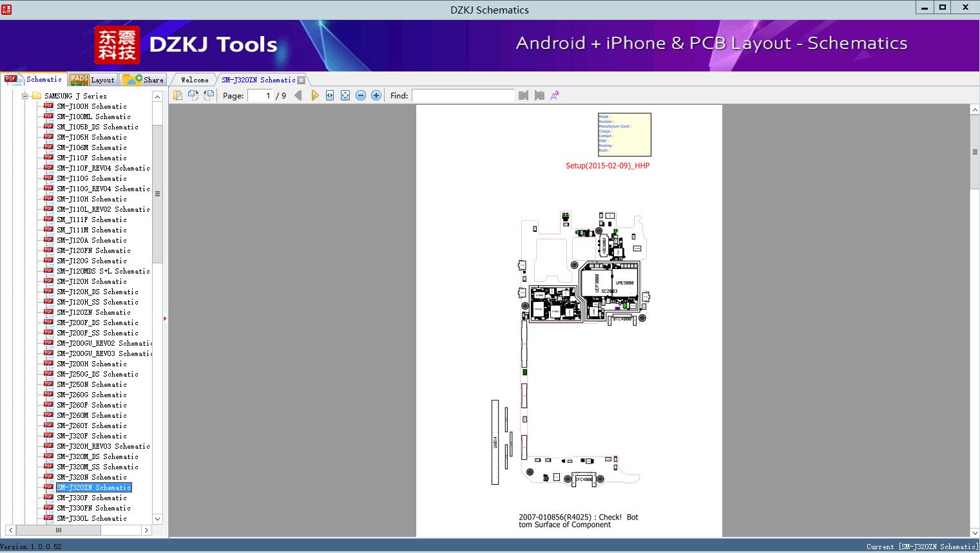Open SM_J111F Schematic
The height and width of the screenshot is (553, 980).
tap(91, 220)
